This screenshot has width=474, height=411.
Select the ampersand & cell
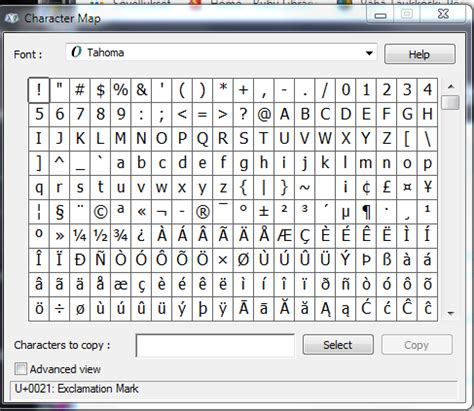pyautogui.click(x=141, y=90)
